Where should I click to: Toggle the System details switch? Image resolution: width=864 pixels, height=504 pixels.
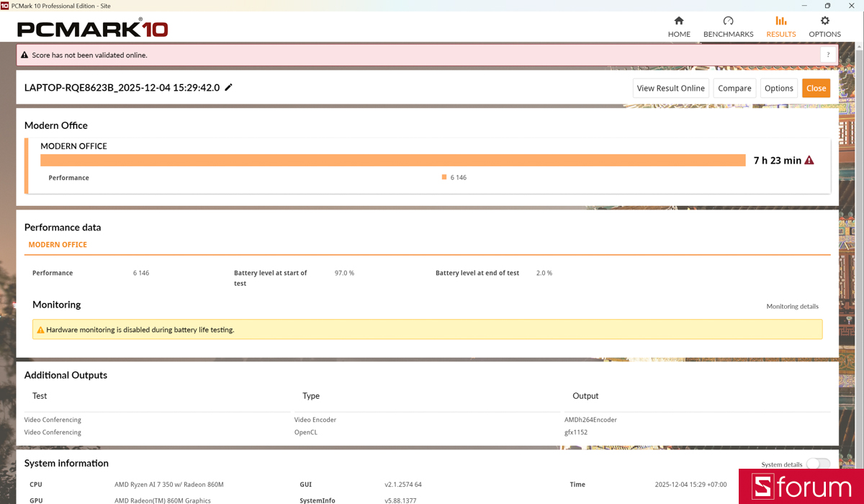818,464
